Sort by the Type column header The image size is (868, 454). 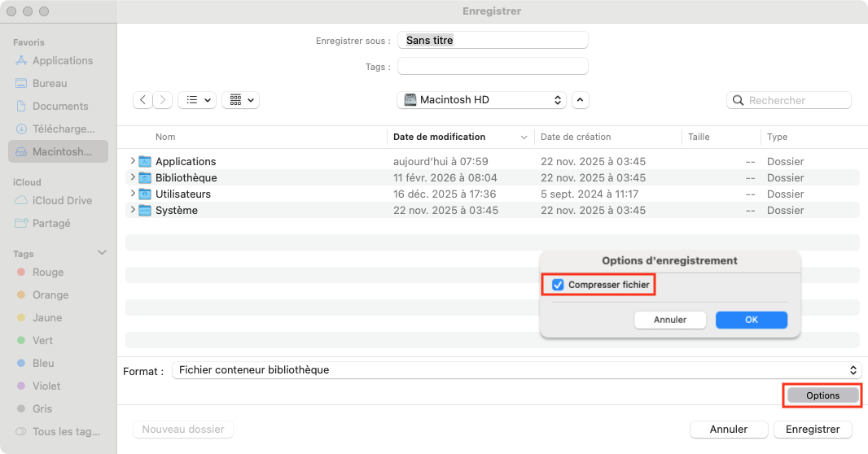(778, 138)
